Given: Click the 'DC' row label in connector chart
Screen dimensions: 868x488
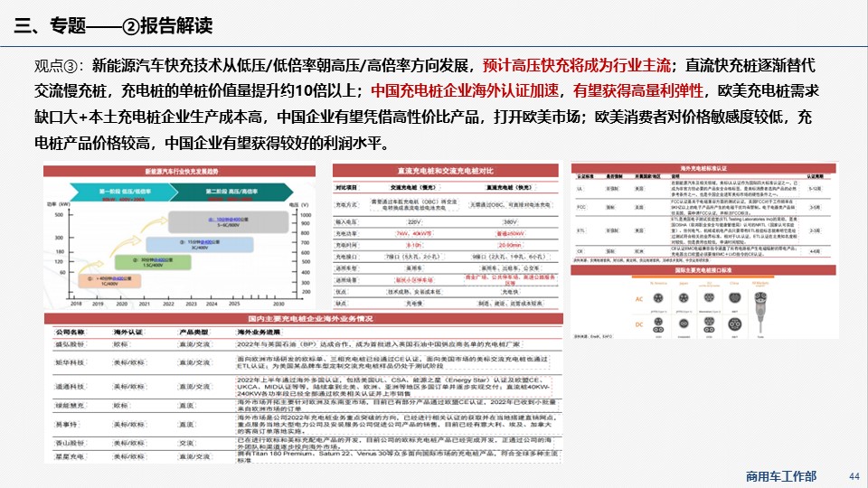Looking at the screenshot, I should (639, 324).
